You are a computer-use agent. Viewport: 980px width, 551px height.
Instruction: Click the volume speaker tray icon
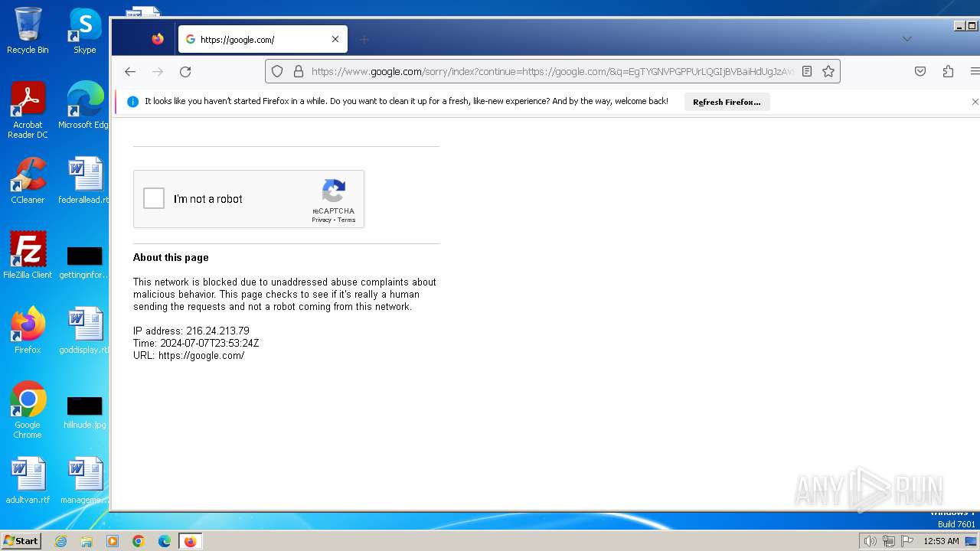point(870,541)
